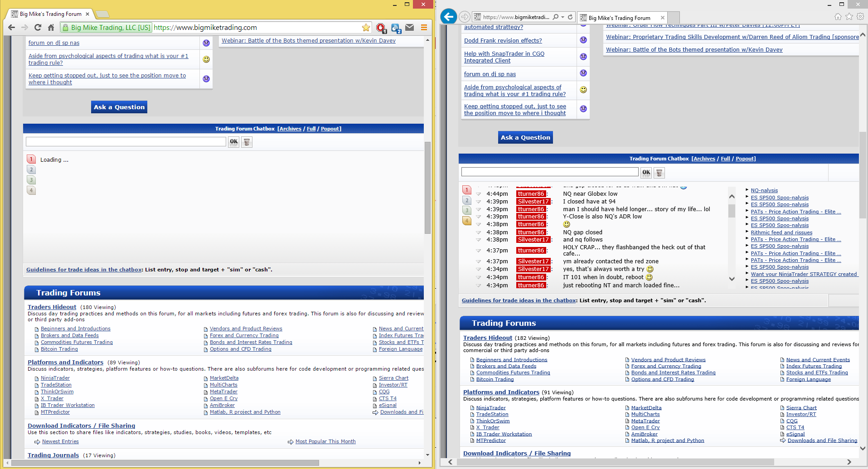Bookmark the page with Chrome's star icon
The width and height of the screenshot is (868, 469).
366,28
